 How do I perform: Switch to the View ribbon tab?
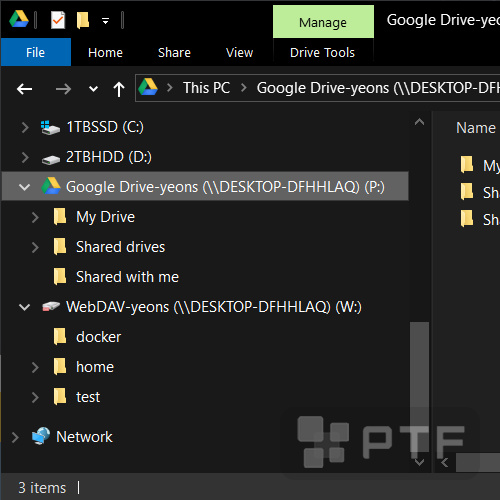tap(239, 53)
